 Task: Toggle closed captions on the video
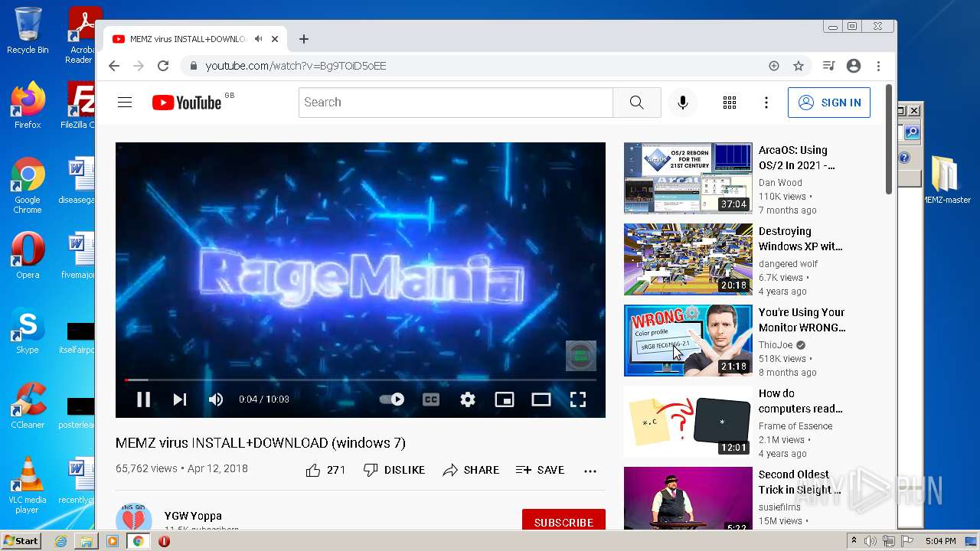(x=431, y=399)
